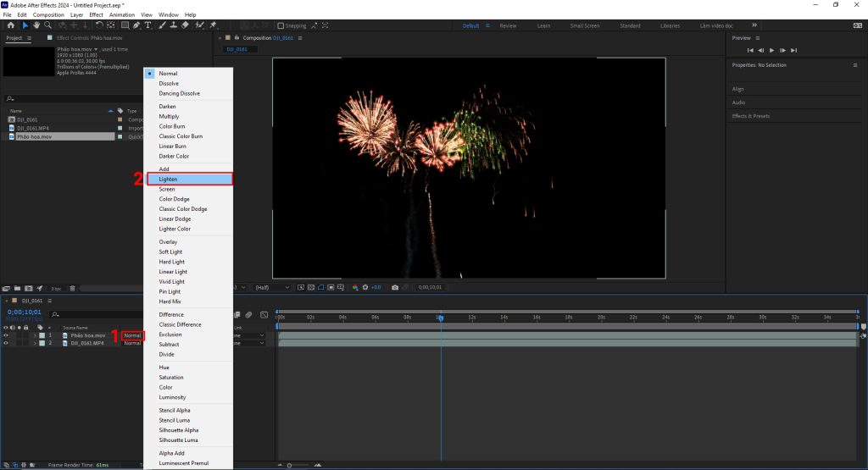The image size is (868, 470).
Task: Open blend mode dropdown for DJI_0161.MP4 layer
Action: click(133, 343)
